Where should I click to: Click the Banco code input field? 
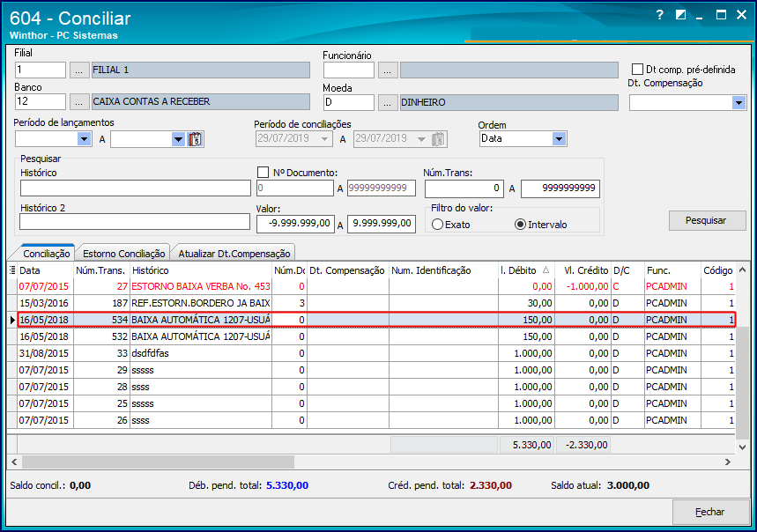click(41, 102)
